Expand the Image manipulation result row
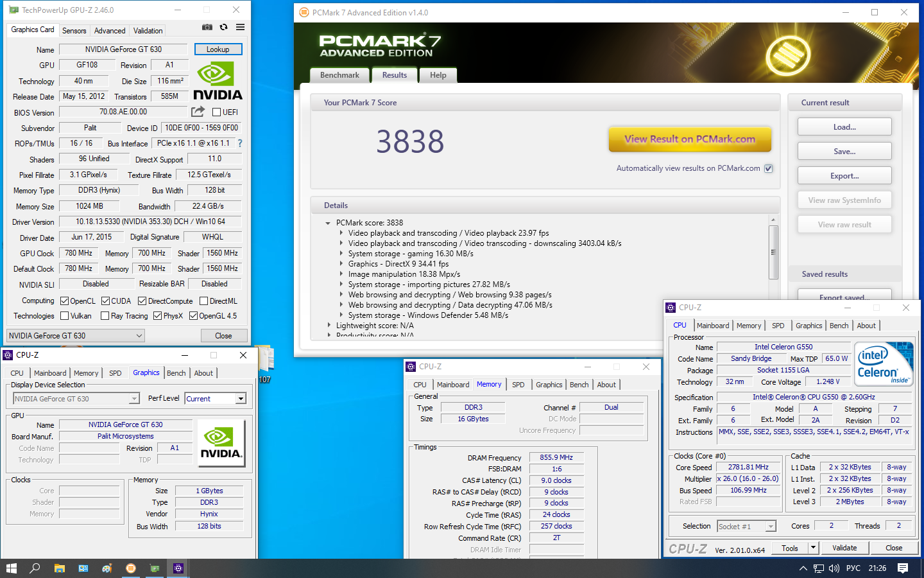The height and width of the screenshot is (578, 924). [x=341, y=274]
